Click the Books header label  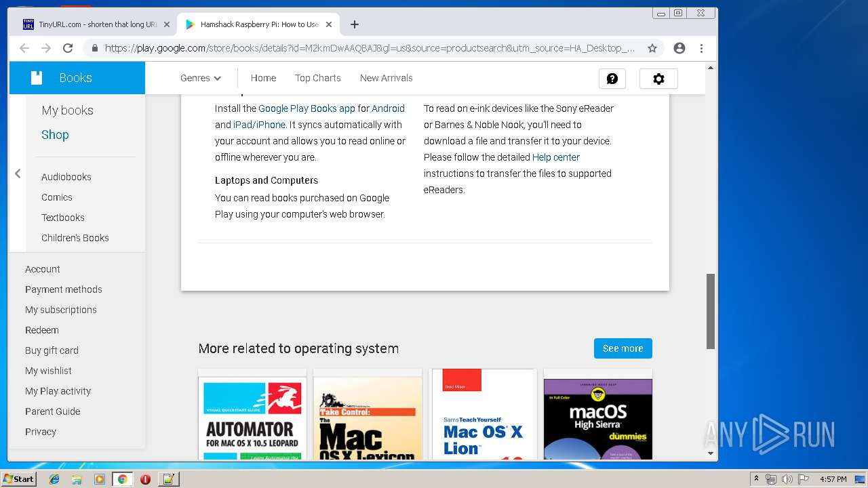75,78
